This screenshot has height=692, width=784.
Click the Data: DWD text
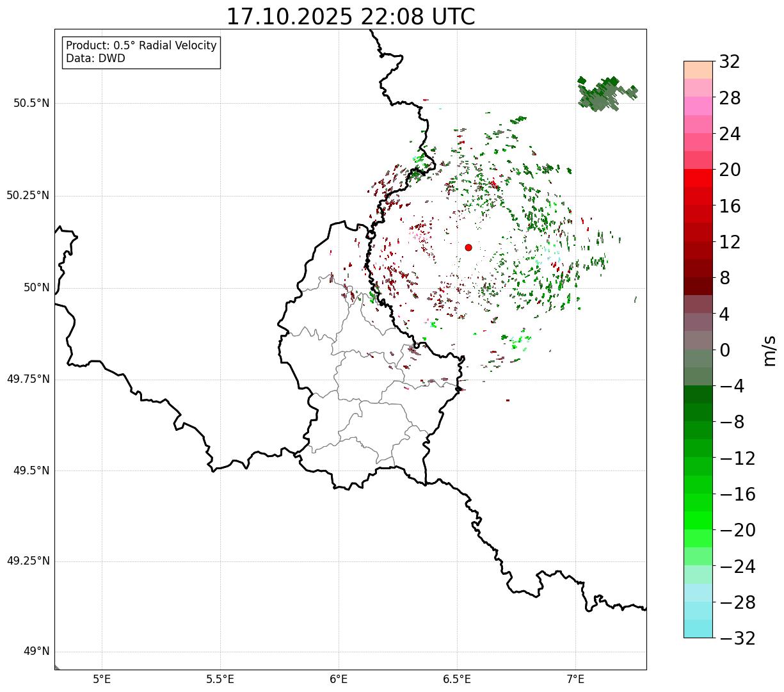tap(95, 58)
